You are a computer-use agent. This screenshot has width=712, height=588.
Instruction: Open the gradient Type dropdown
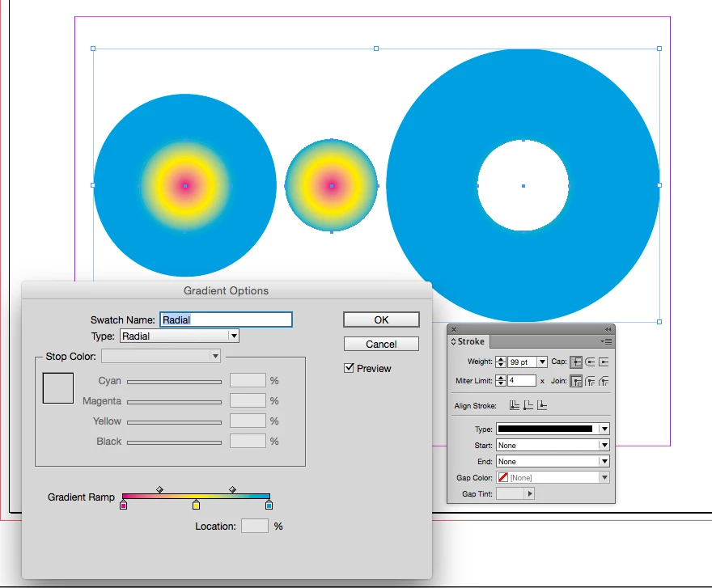[180, 336]
